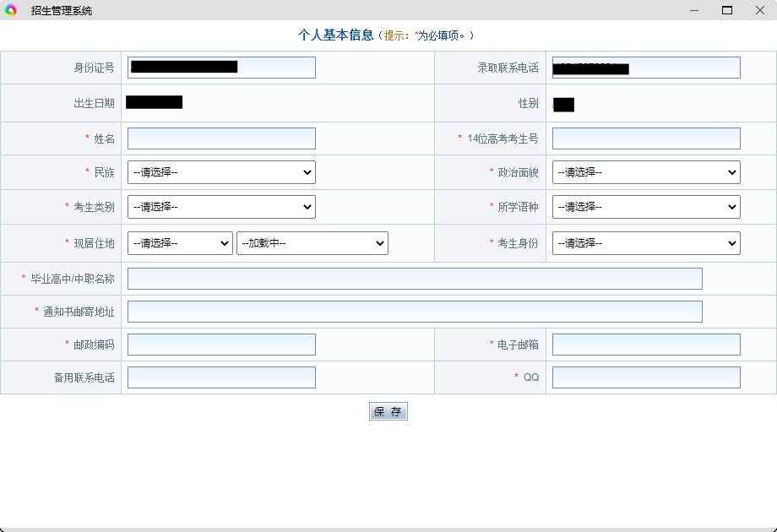Screen dimensions: 777x532
Task: Click the 保存 button
Action: point(388,411)
